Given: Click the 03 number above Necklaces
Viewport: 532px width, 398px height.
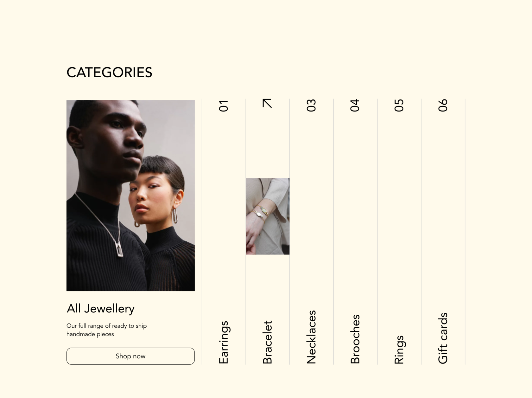Looking at the screenshot, I should pos(312,106).
